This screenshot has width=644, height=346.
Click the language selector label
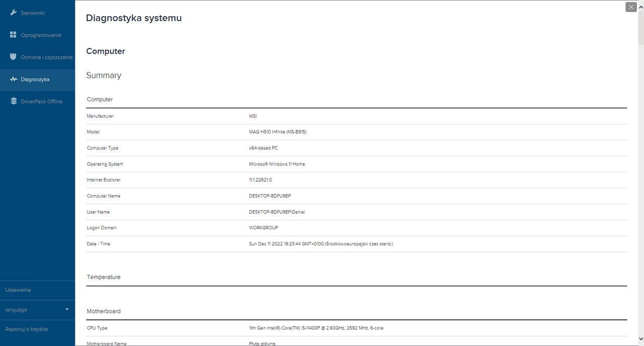point(16,310)
